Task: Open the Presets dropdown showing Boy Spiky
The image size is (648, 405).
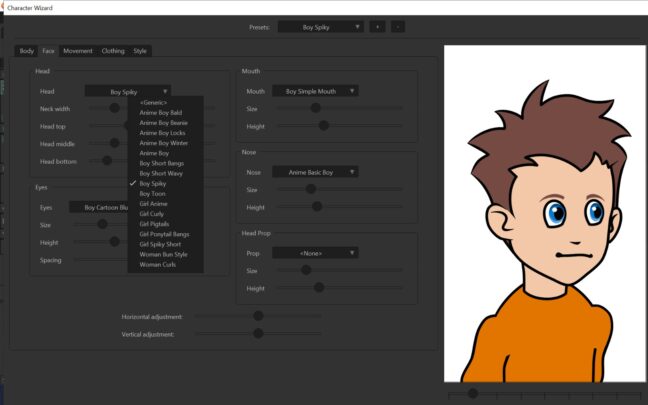Action: 318,27
